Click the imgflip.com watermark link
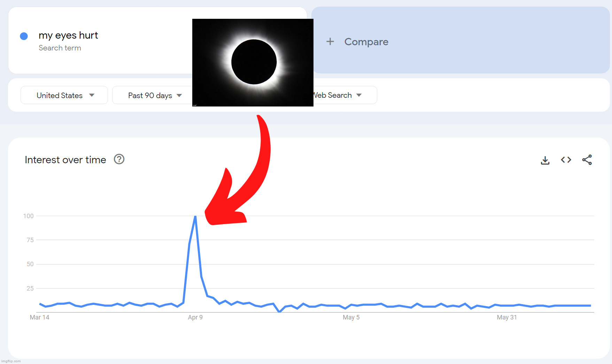Image resolution: width=612 pixels, height=364 pixels. pos(11,361)
